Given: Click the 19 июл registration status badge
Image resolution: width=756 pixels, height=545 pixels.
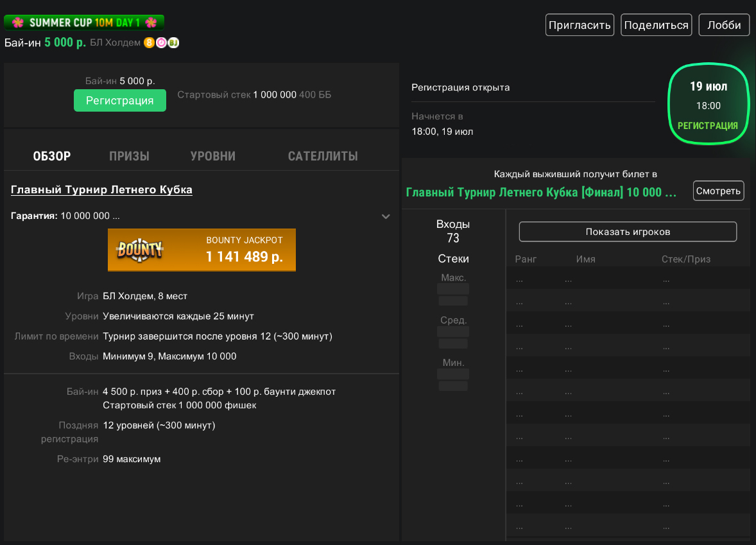Looking at the screenshot, I should tap(707, 105).
